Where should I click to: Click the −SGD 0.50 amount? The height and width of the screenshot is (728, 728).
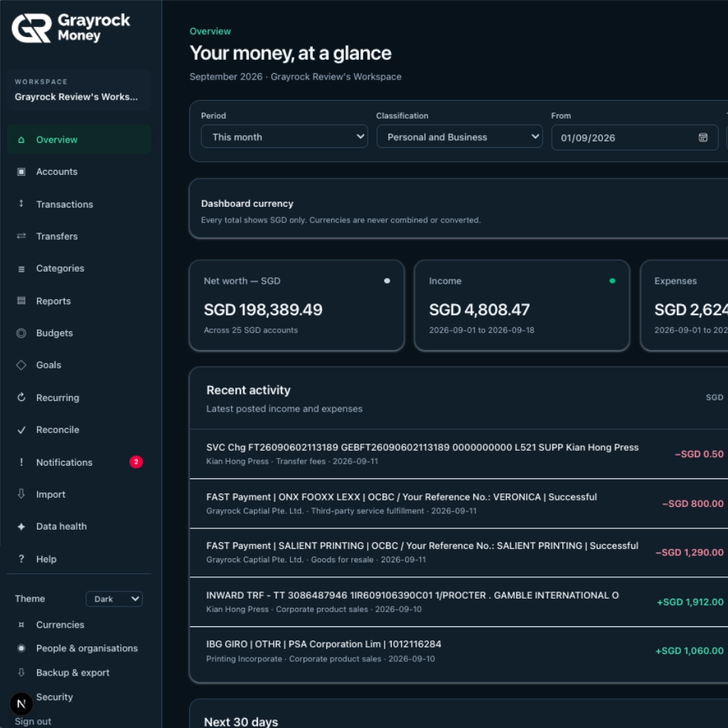click(x=700, y=454)
